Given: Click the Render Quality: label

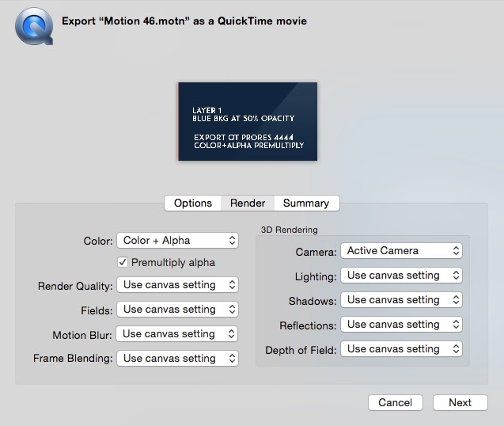Looking at the screenshot, I should pos(75,286).
